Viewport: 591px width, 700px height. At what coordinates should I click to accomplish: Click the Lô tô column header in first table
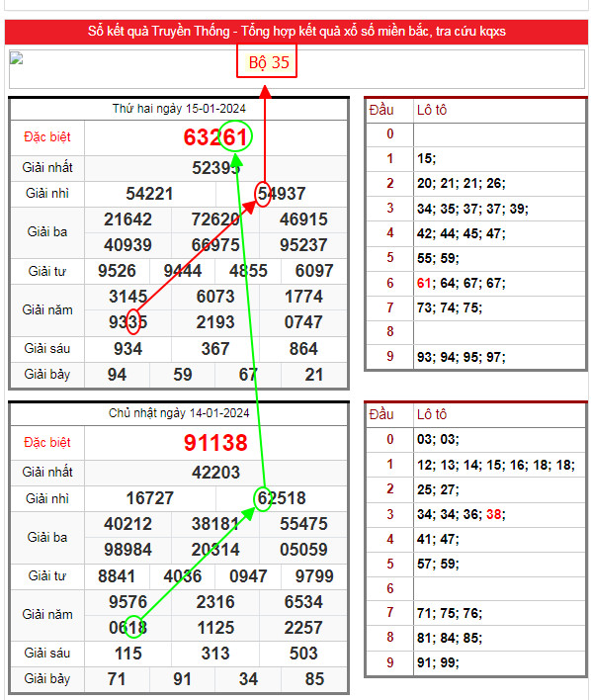432,110
